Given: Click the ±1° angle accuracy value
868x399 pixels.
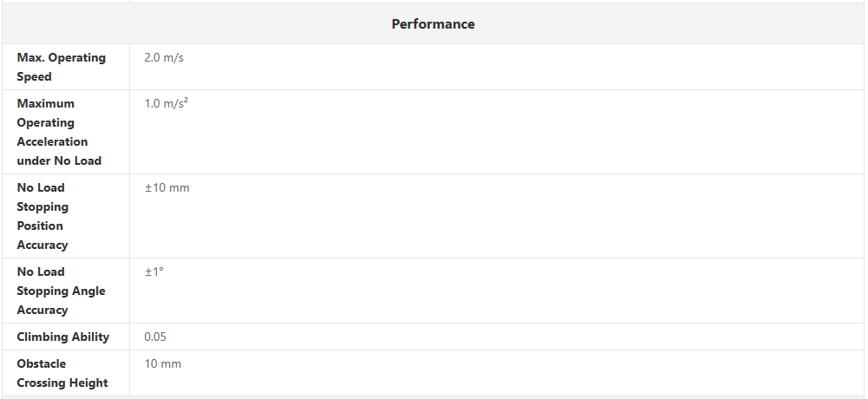Looking at the screenshot, I should tap(154, 271).
